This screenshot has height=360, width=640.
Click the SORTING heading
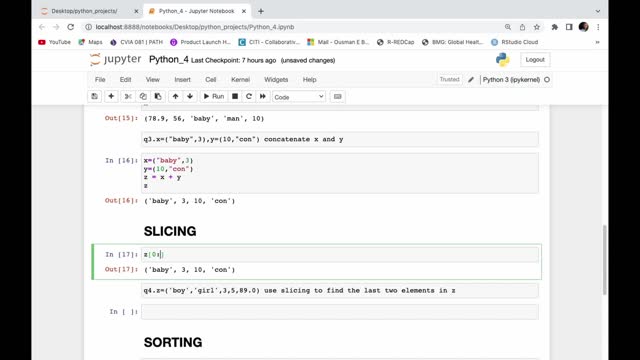point(173,342)
